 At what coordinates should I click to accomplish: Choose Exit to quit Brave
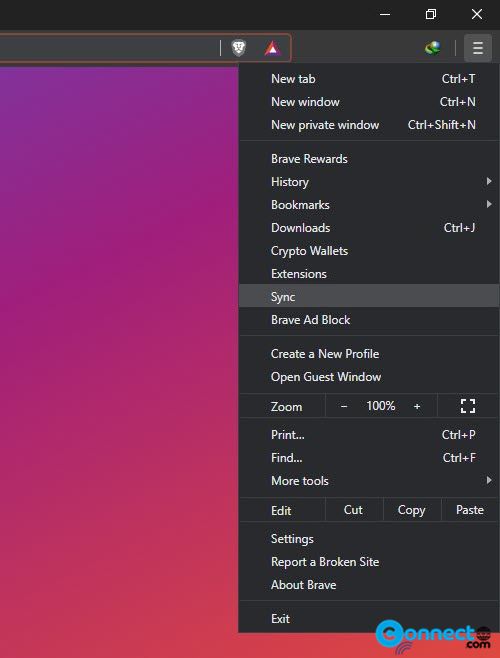tap(369, 619)
